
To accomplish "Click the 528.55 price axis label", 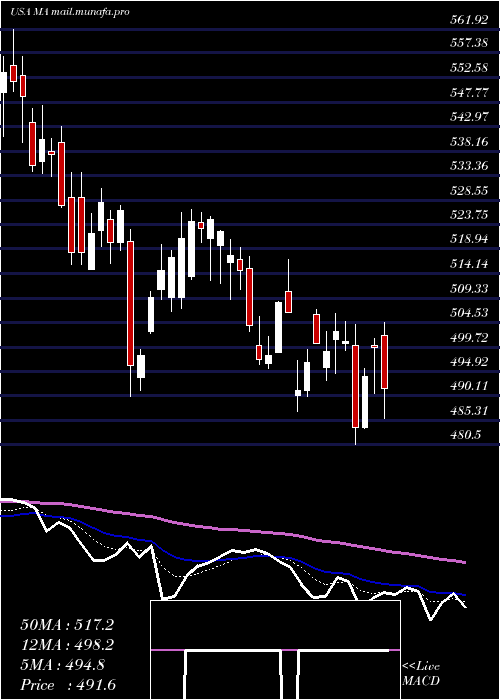I will point(468,191).
